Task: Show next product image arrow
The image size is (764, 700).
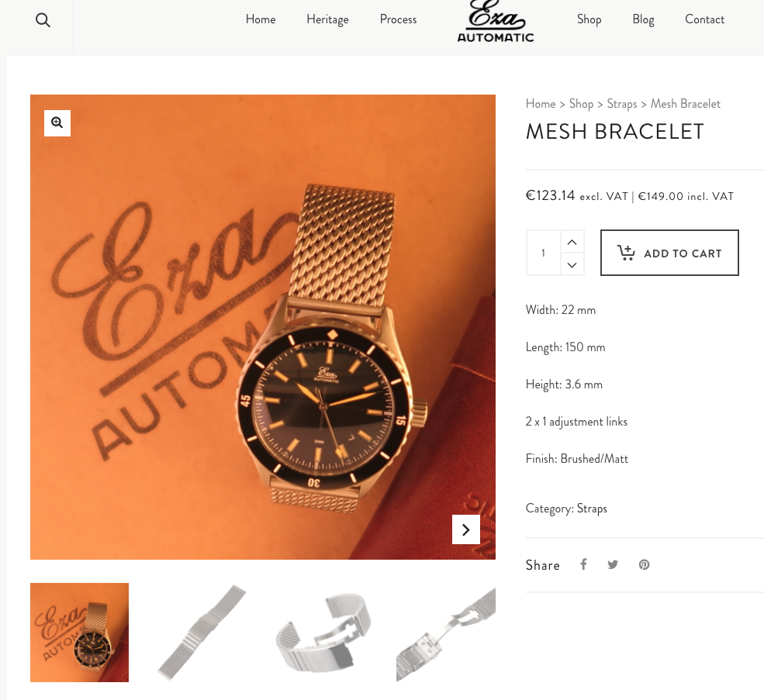Action: click(466, 529)
